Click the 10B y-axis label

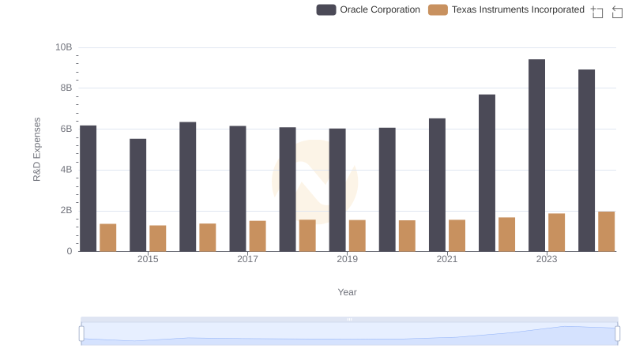point(64,47)
